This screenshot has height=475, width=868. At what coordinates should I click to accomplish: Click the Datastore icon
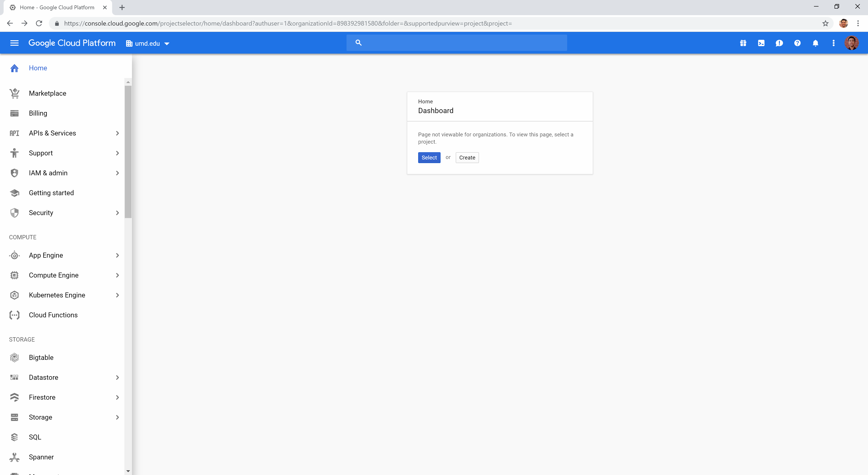coord(14,377)
